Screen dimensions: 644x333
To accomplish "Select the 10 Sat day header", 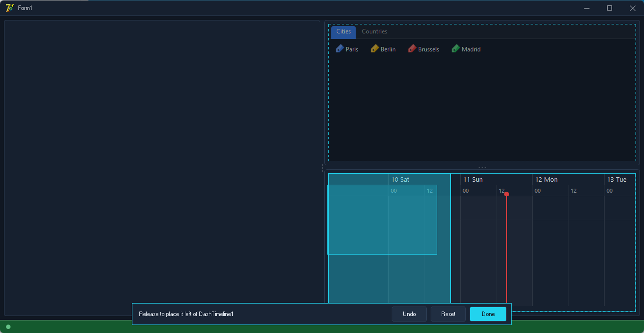I will (x=400, y=180).
